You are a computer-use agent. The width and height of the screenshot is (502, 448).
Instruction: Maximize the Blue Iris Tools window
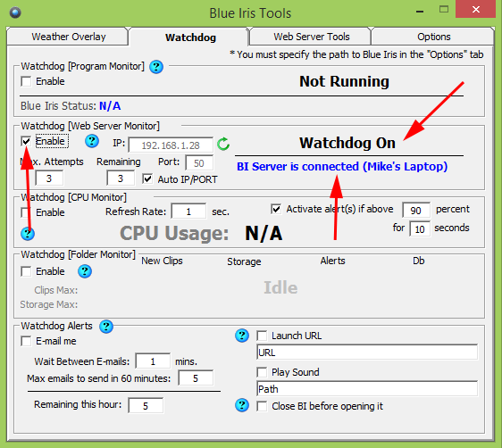[x=444, y=10]
